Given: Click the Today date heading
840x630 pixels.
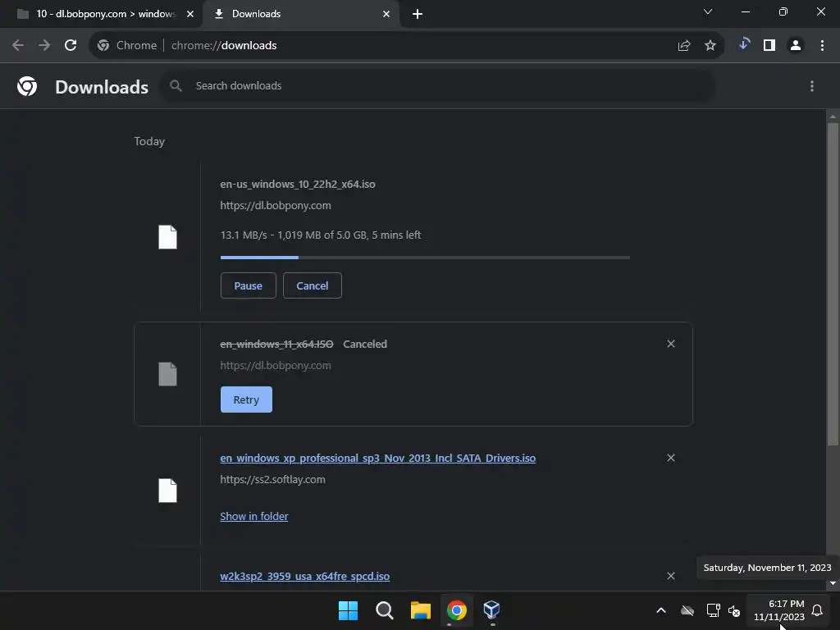Looking at the screenshot, I should [x=149, y=141].
